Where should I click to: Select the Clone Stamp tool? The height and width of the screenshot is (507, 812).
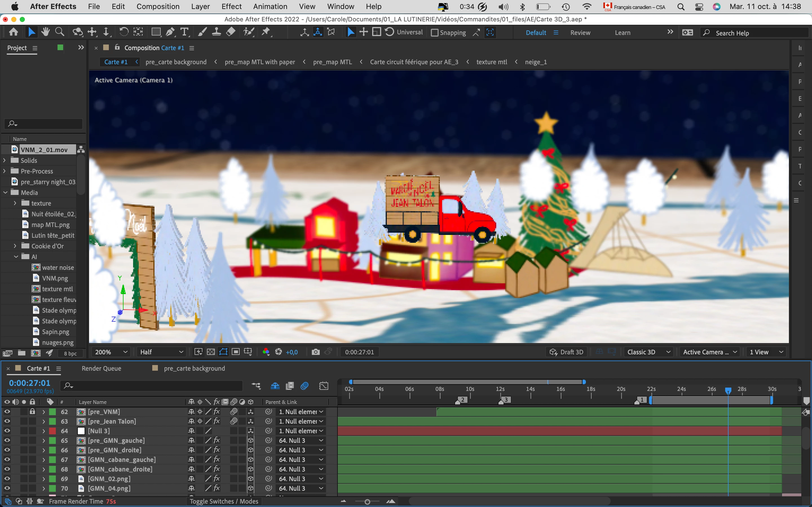click(217, 32)
